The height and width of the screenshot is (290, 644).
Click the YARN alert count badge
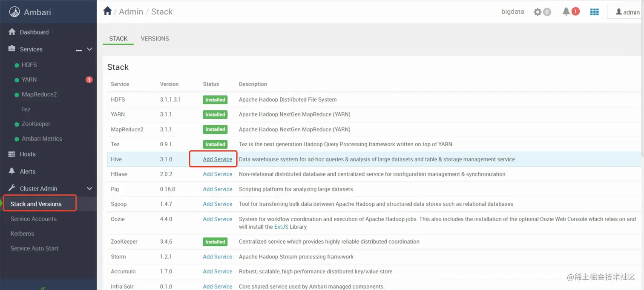coord(89,80)
